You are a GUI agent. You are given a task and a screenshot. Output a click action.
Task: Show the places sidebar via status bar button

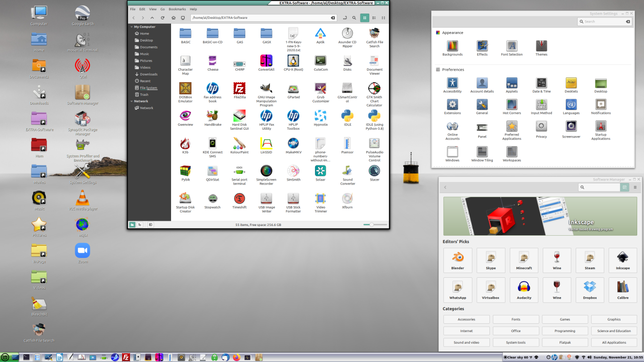[132, 225]
